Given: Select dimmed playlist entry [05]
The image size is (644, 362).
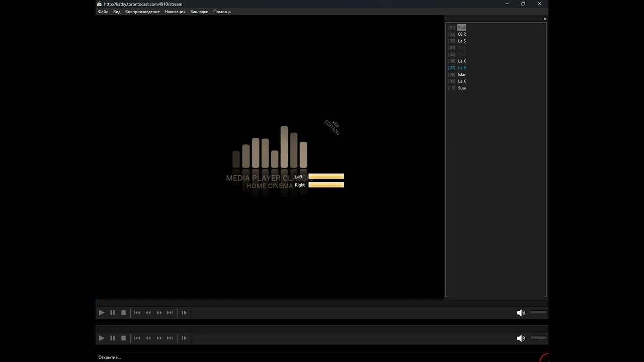Looking at the screenshot, I should click(457, 54).
